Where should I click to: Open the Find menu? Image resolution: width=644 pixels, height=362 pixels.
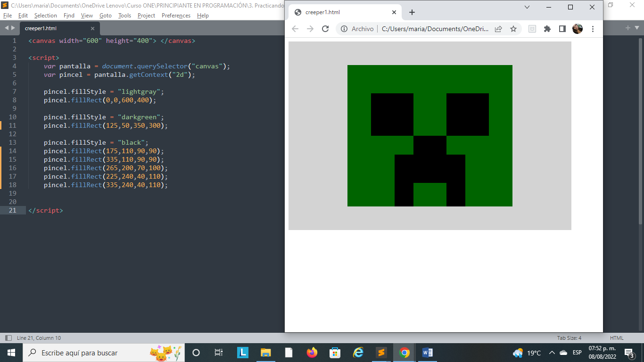pos(69,16)
